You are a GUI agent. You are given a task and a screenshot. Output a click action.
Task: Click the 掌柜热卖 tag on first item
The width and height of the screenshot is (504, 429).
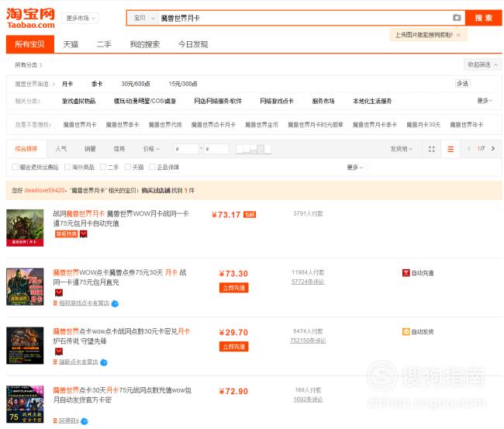(66, 234)
